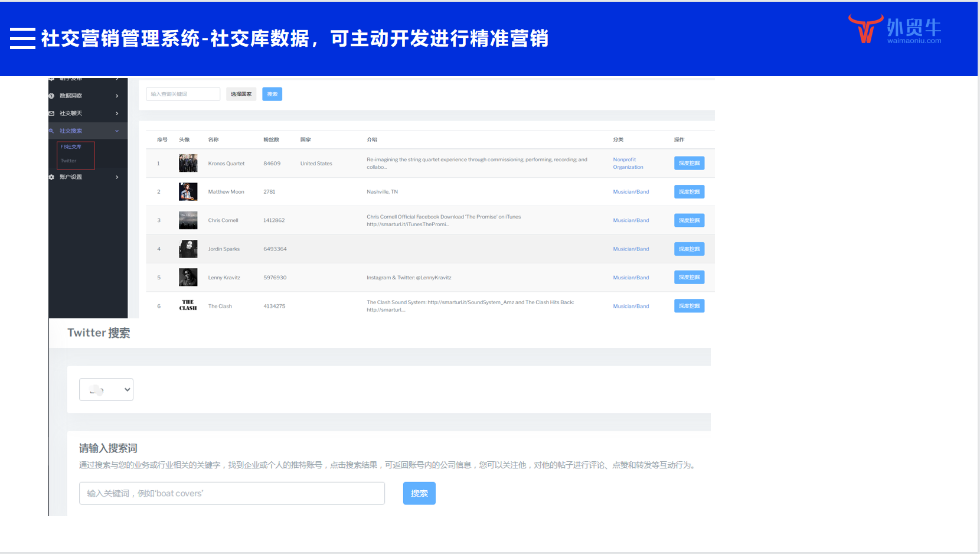Click the Twitter 搜索 button
This screenshot has height=554, width=980.
click(419, 493)
